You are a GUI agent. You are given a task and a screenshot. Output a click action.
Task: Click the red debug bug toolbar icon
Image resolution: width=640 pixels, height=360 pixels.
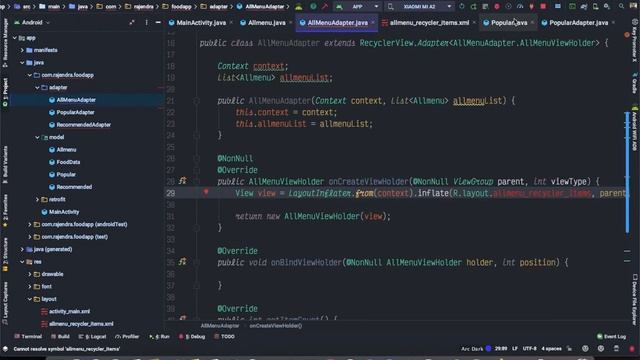coord(497,7)
